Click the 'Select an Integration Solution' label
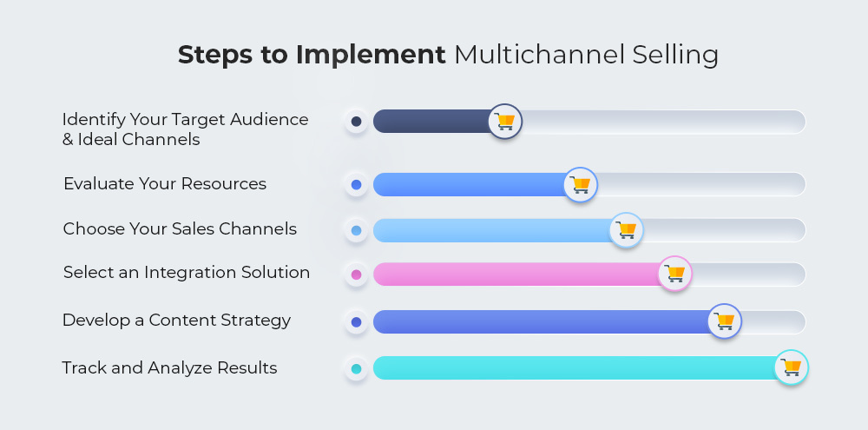The height and width of the screenshot is (430, 868). [187, 273]
